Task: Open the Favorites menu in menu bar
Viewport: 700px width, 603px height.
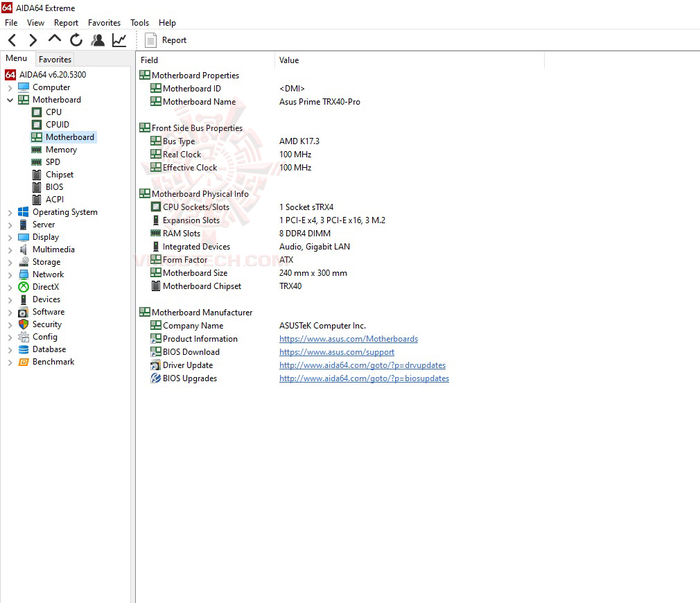Action: [x=104, y=23]
